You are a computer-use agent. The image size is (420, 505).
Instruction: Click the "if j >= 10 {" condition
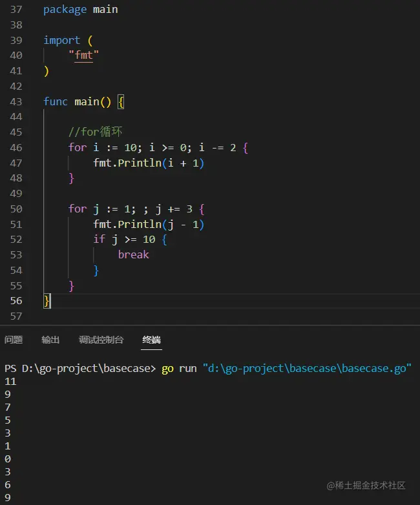(x=130, y=240)
